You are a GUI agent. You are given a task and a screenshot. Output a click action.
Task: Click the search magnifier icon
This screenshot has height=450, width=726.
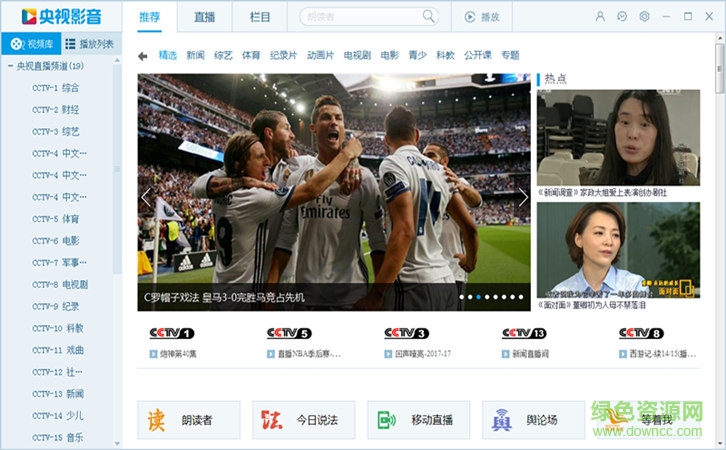click(429, 17)
